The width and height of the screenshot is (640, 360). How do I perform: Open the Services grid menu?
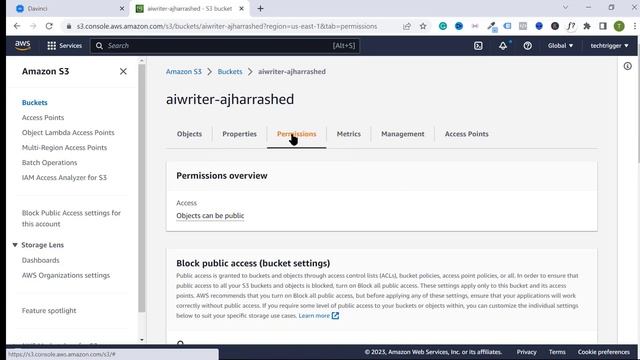tap(64, 46)
